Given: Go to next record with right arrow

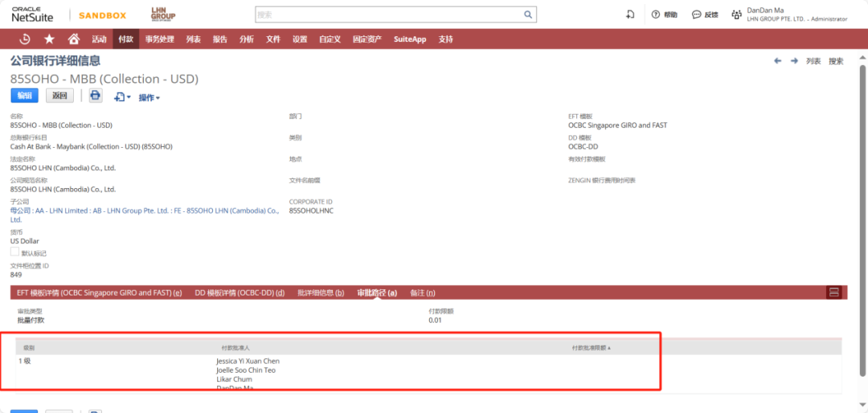Looking at the screenshot, I should coord(794,61).
